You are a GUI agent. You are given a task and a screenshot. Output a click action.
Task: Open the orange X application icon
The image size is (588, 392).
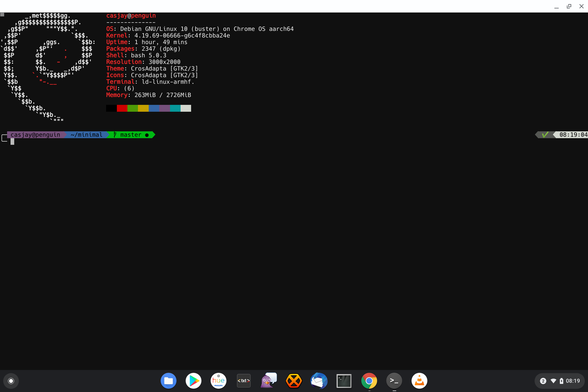click(294, 381)
